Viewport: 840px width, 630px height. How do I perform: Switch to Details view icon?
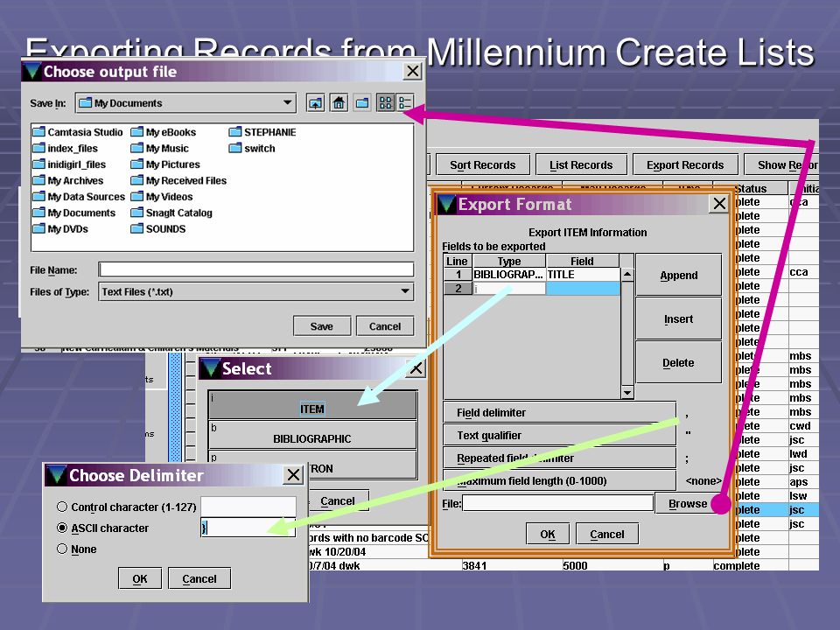pos(404,103)
